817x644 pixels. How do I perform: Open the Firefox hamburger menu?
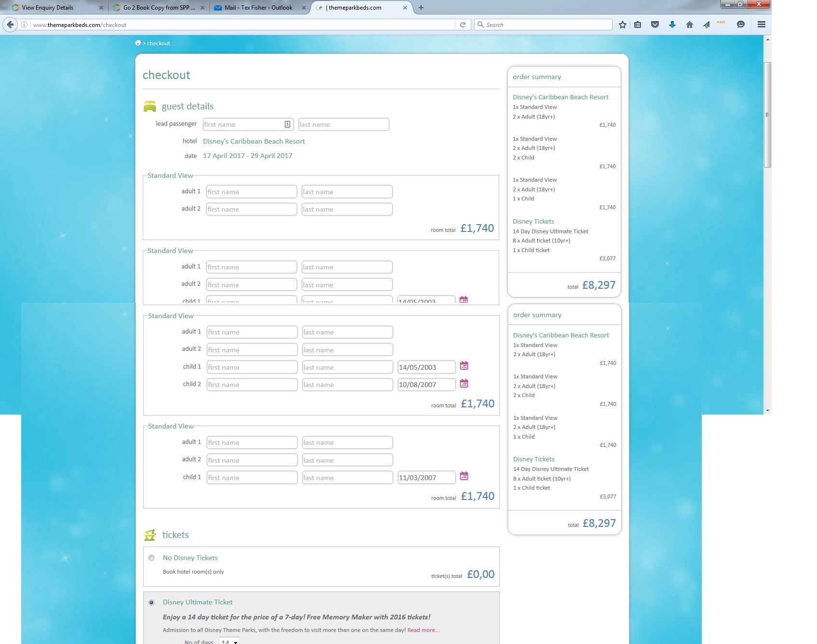[762, 25]
